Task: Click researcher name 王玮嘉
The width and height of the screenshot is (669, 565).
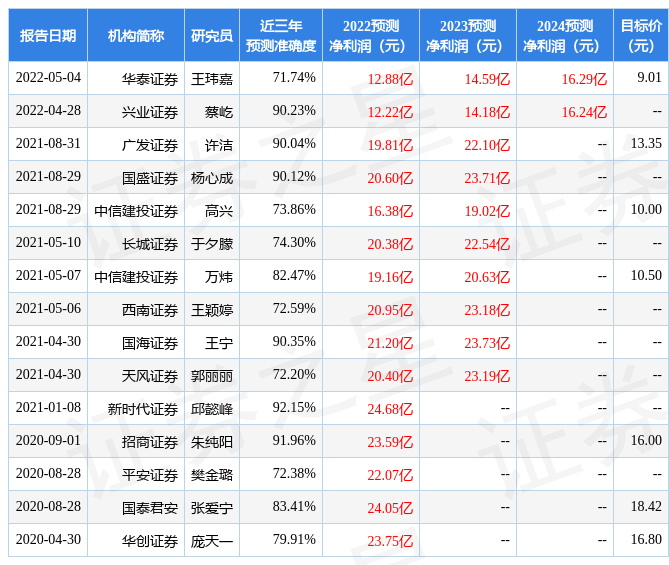Action: (212, 79)
